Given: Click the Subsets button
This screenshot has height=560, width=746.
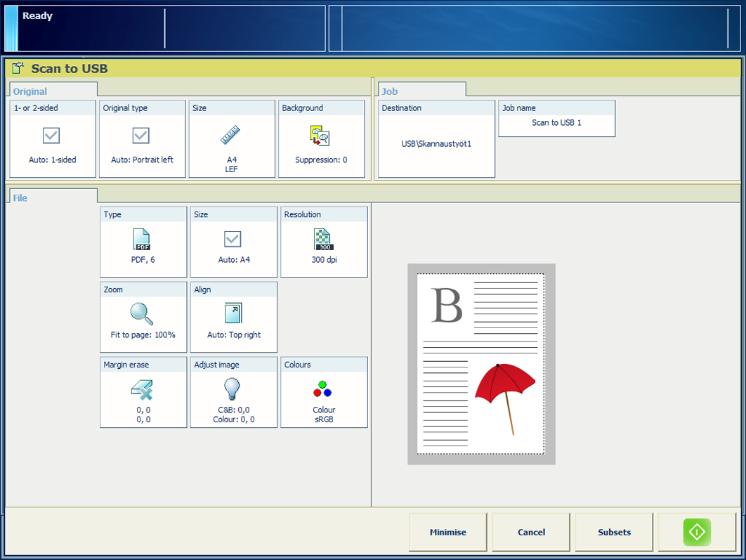Looking at the screenshot, I should (x=614, y=533).
